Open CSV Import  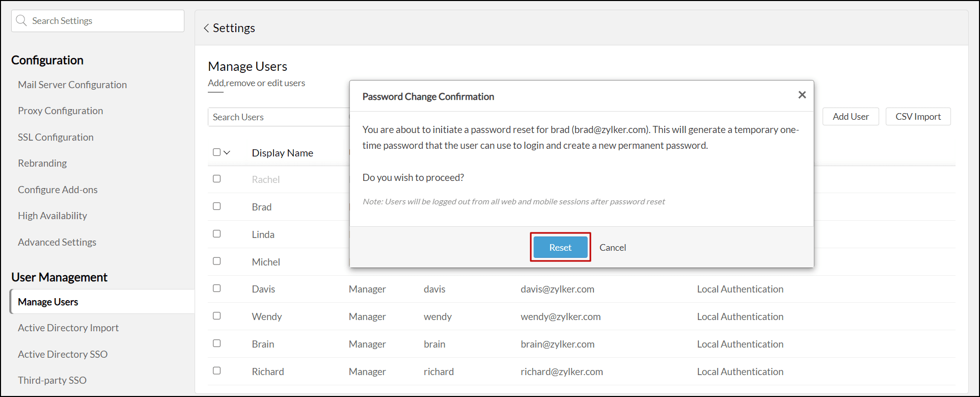tap(918, 117)
